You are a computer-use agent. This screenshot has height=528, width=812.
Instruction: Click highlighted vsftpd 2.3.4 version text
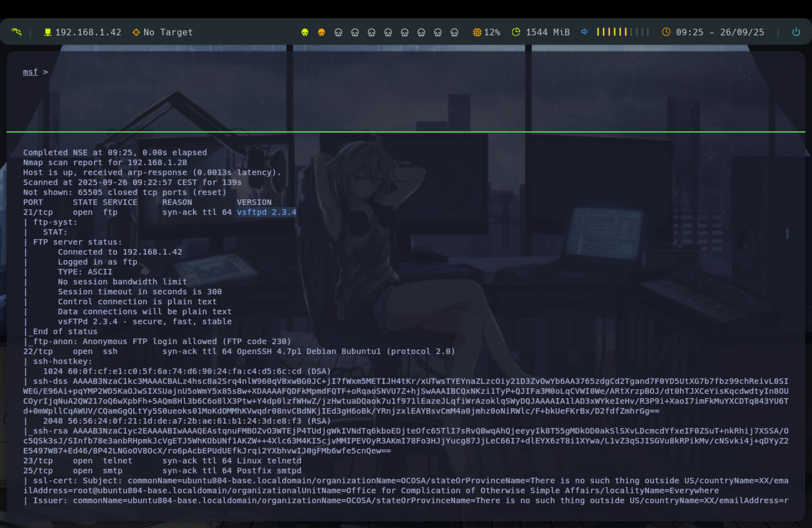pos(267,212)
